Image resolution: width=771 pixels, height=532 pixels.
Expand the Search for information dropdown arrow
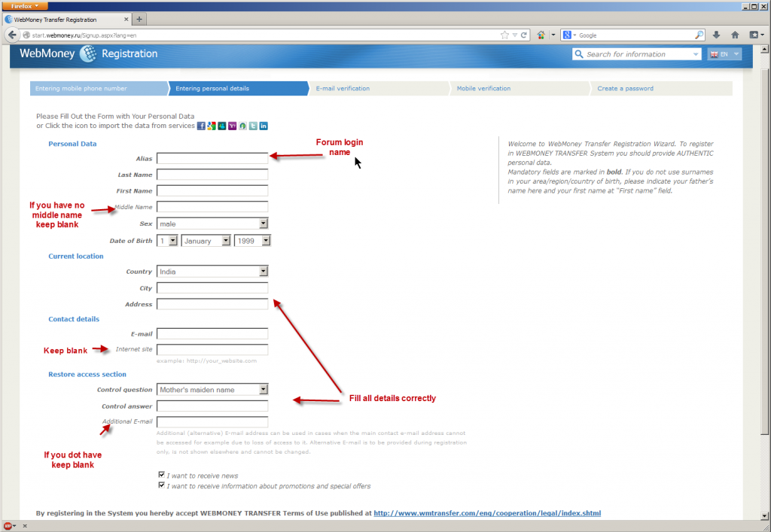695,54
